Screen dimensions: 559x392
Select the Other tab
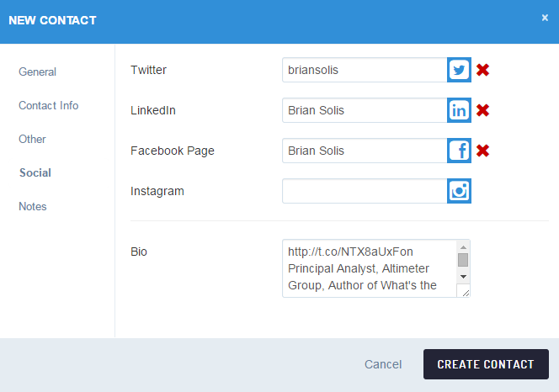[33, 139]
